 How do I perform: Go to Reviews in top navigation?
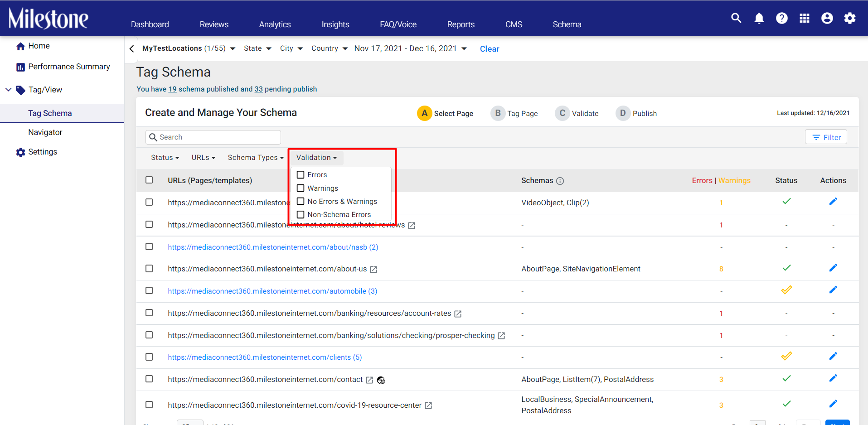tap(214, 24)
